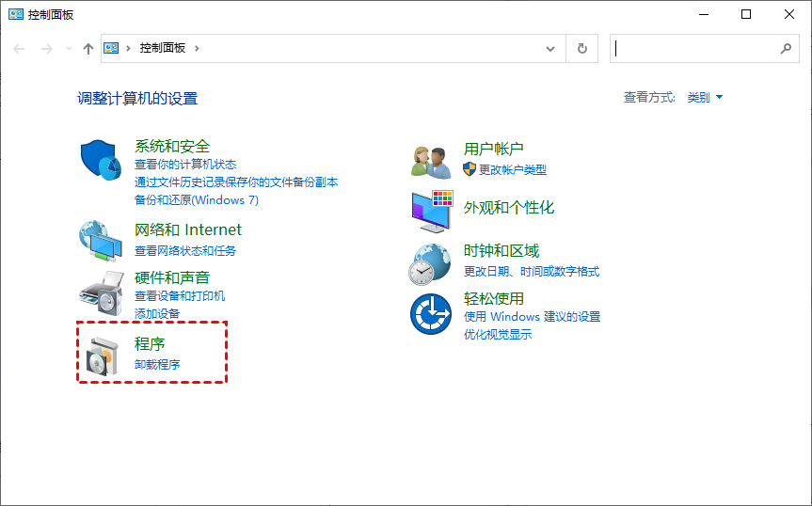Refresh the control panel view

point(582,49)
